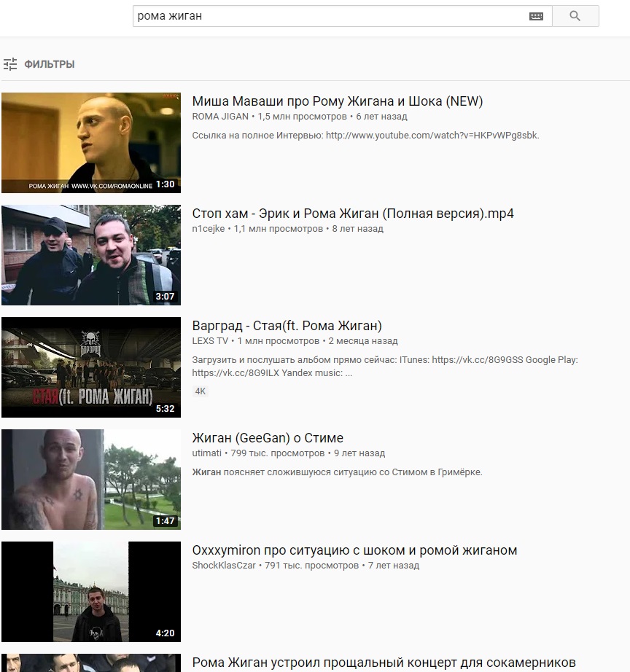The image size is (630, 672).
Task: Visit the ROMA JIGAN channel
Action: [x=220, y=117]
